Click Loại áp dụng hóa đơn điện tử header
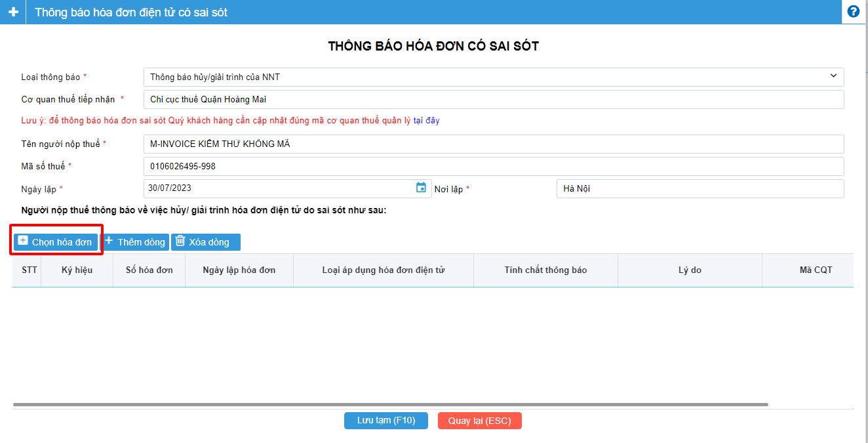Viewport: 868px width, 443px height. [x=384, y=270]
